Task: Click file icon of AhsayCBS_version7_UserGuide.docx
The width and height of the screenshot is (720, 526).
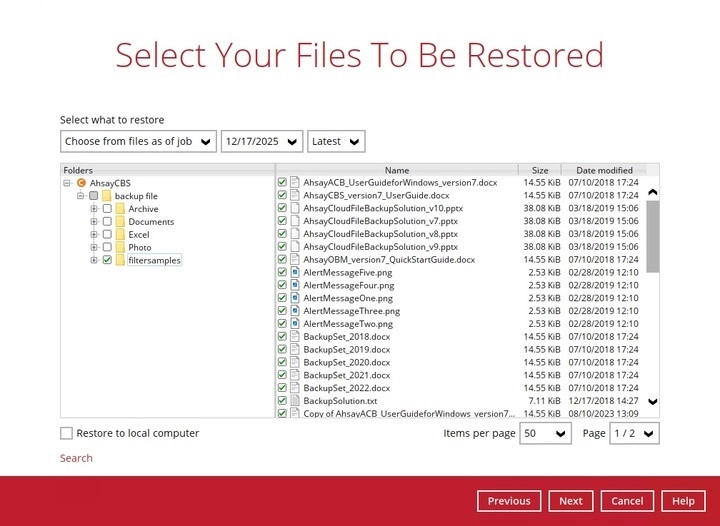Action: tap(295, 195)
